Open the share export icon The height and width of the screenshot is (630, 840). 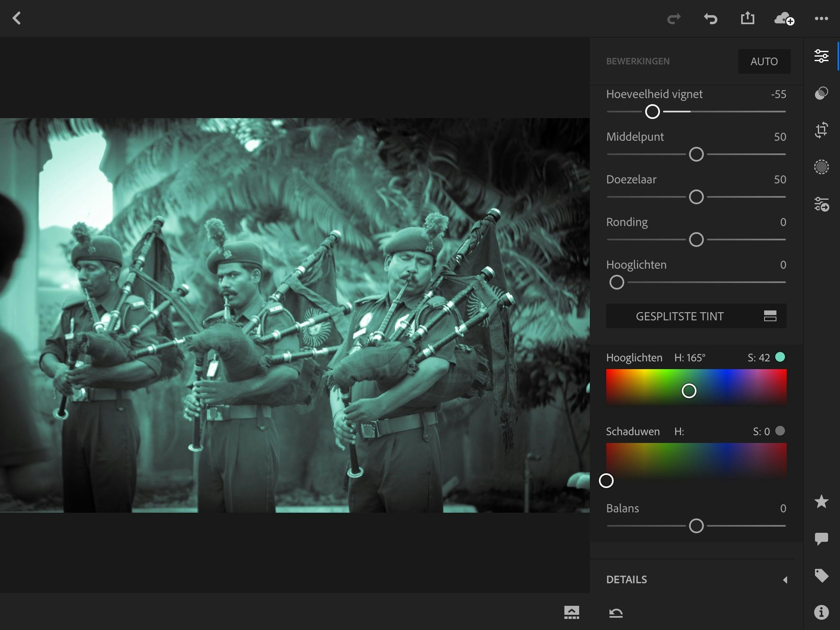click(x=747, y=18)
